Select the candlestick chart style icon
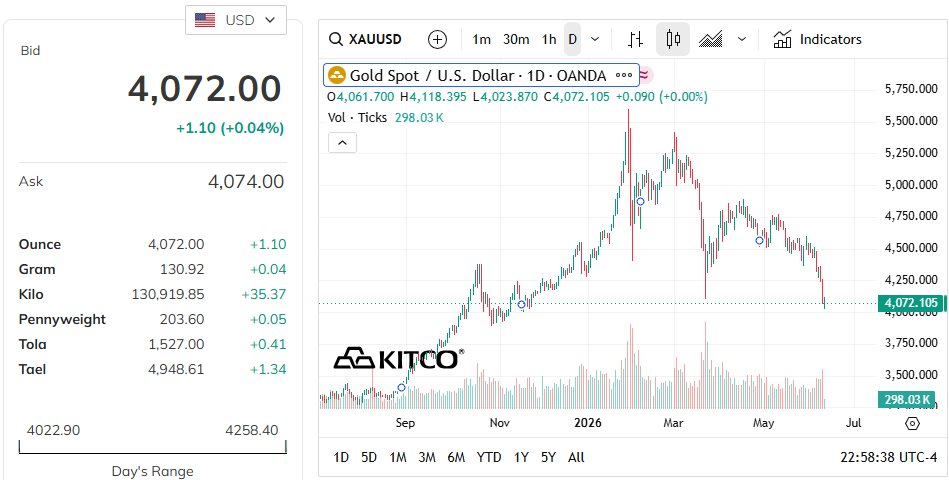Image resolution: width=949 pixels, height=480 pixels. pyautogui.click(x=672, y=39)
